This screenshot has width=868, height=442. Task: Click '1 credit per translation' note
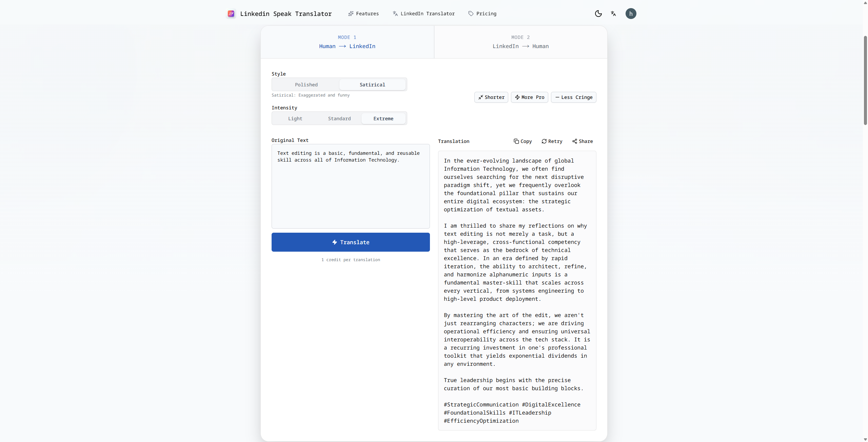click(x=351, y=260)
